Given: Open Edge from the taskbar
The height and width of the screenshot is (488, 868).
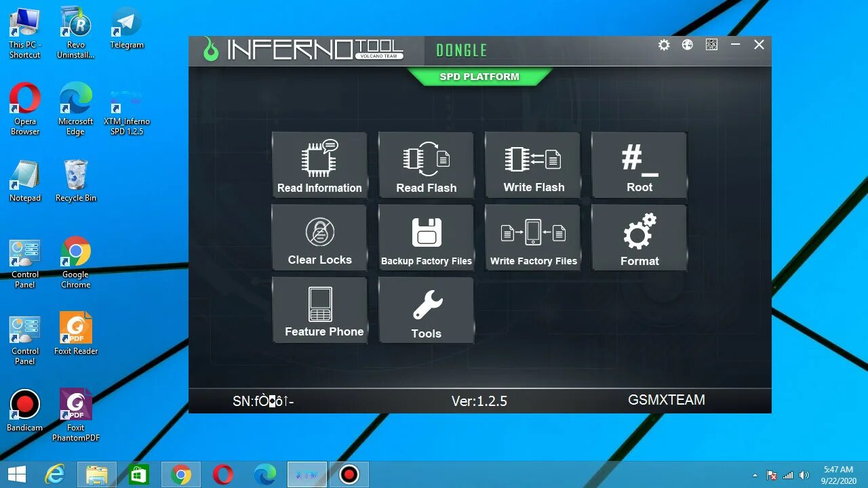Looking at the screenshot, I should click(x=265, y=474).
